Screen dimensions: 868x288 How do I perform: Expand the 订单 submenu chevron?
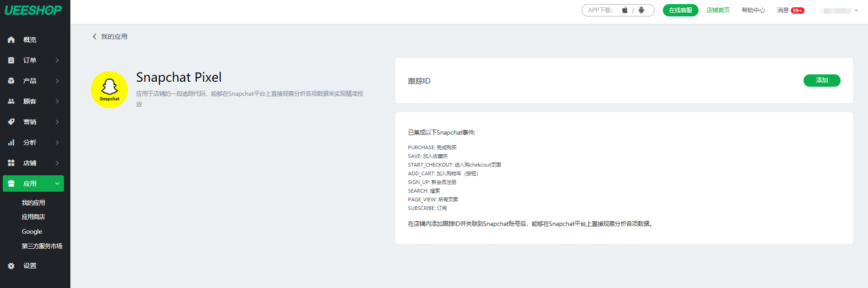[57, 60]
